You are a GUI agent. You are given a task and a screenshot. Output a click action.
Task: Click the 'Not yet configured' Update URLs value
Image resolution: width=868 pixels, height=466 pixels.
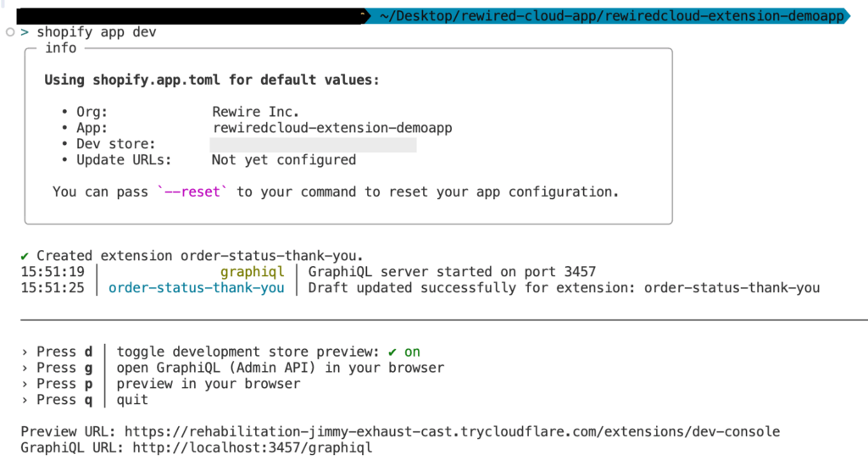point(283,160)
